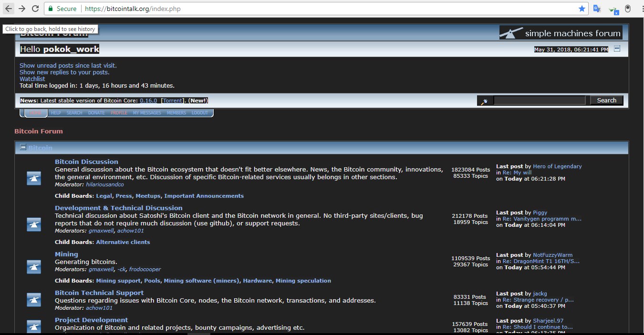Open the Mining speculation child board
Image resolution: width=644 pixels, height=335 pixels.
(x=303, y=281)
